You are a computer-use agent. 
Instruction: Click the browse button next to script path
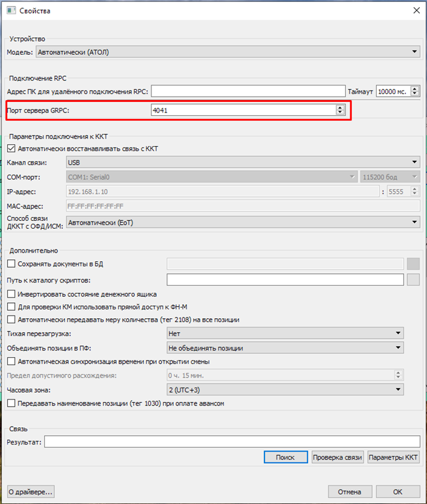coord(413,280)
